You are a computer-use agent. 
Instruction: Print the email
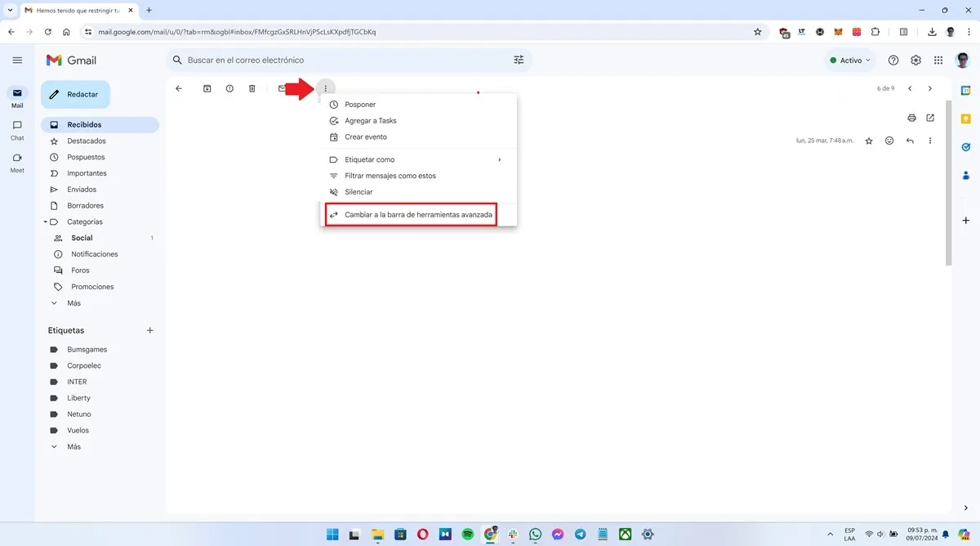pos(911,118)
